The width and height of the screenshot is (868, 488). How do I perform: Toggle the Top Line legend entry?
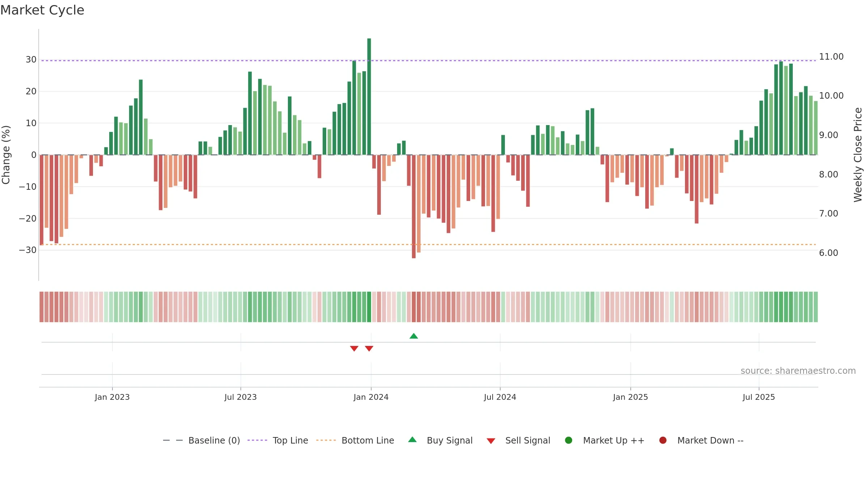(278, 440)
